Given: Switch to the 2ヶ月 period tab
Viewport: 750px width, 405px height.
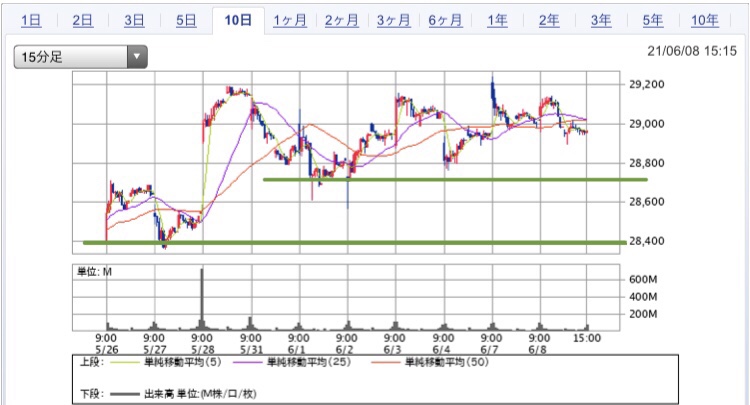Looking at the screenshot, I should tap(342, 20).
